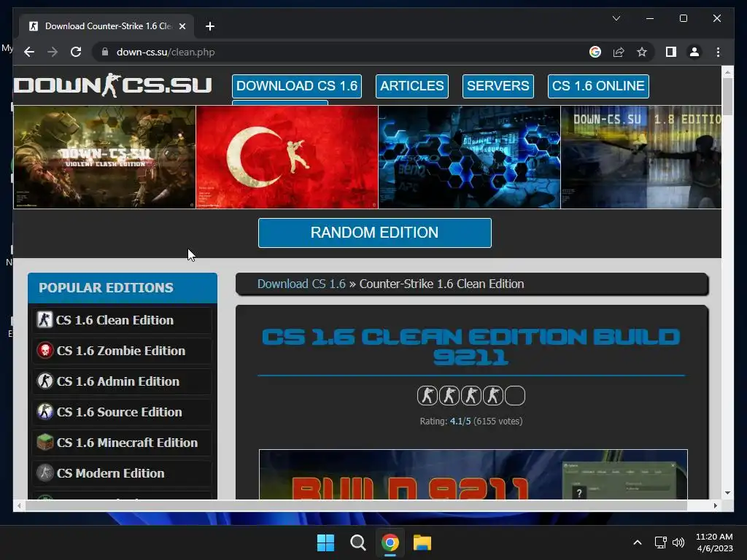Click the scroll right arrow

tap(715, 506)
